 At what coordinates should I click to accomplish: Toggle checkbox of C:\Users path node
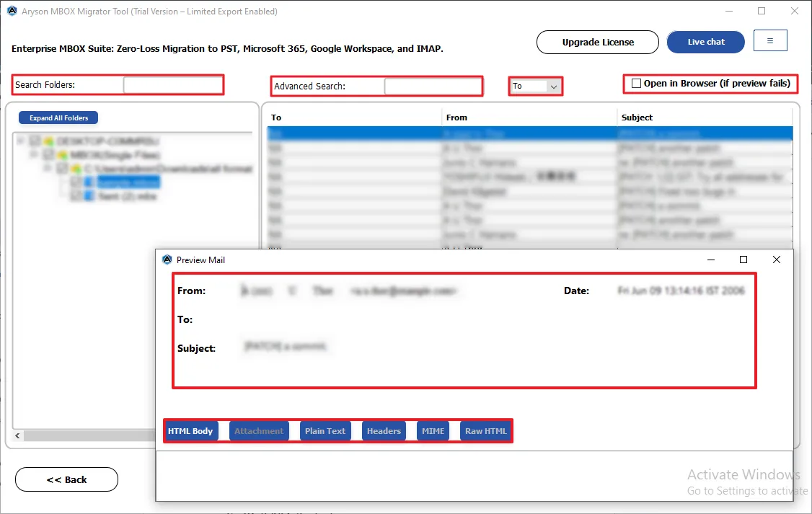coord(62,168)
